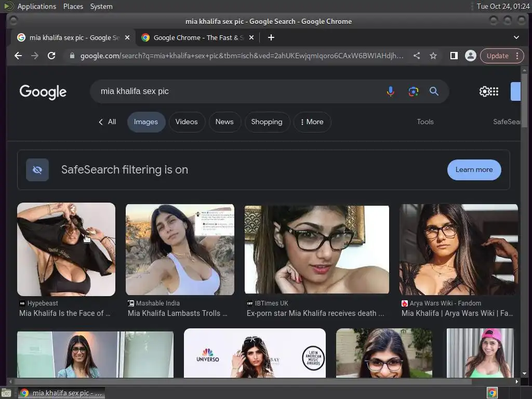Select the Shopping search filter
532x399 pixels.
[267, 122]
